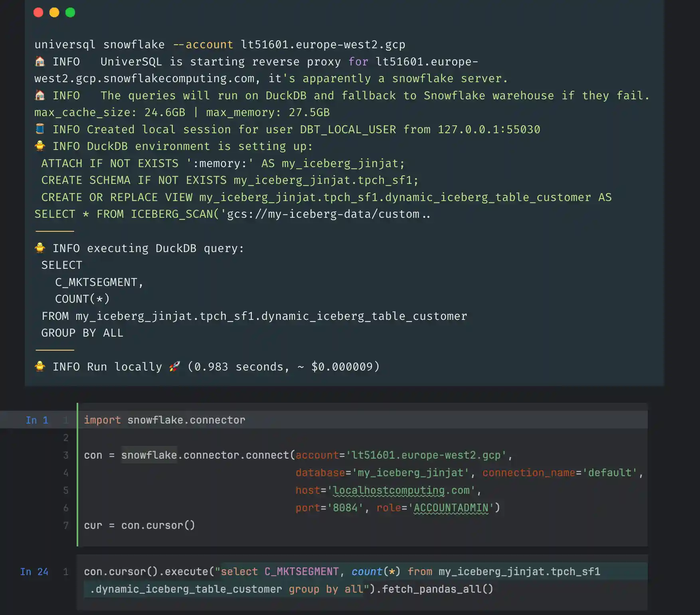The height and width of the screenshot is (615, 700).
Task: Click the green maximize window button
Action: tap(70, 13)
